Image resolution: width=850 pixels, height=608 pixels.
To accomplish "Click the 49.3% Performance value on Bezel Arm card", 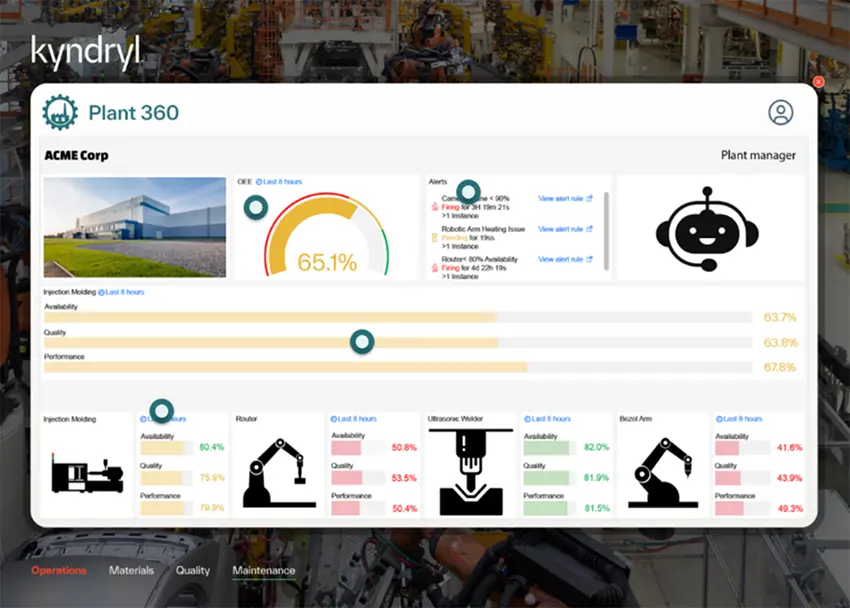I will [790, 508].
